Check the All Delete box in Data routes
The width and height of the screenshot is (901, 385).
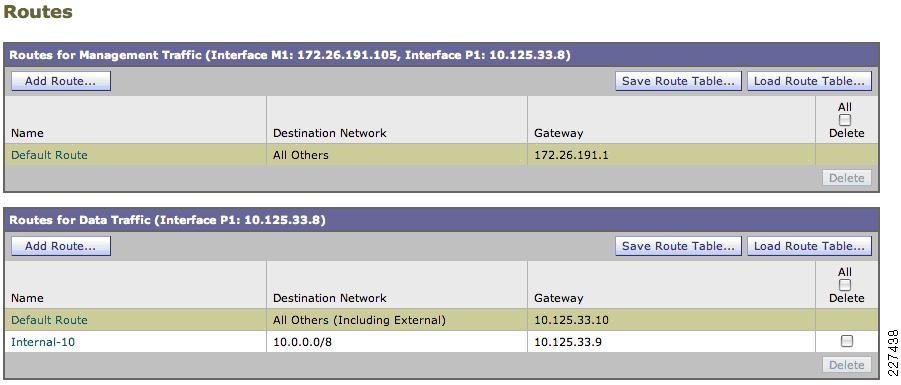[845, 285]
